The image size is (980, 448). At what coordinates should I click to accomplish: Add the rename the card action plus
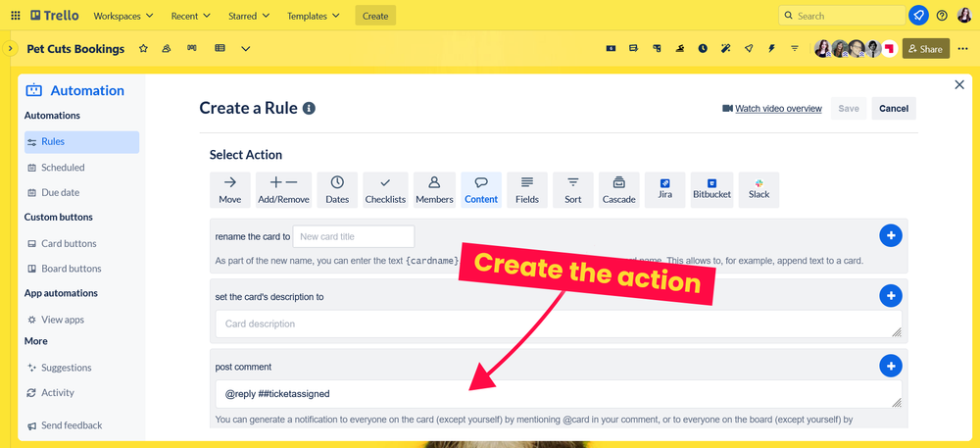click(x=891, y=235)
